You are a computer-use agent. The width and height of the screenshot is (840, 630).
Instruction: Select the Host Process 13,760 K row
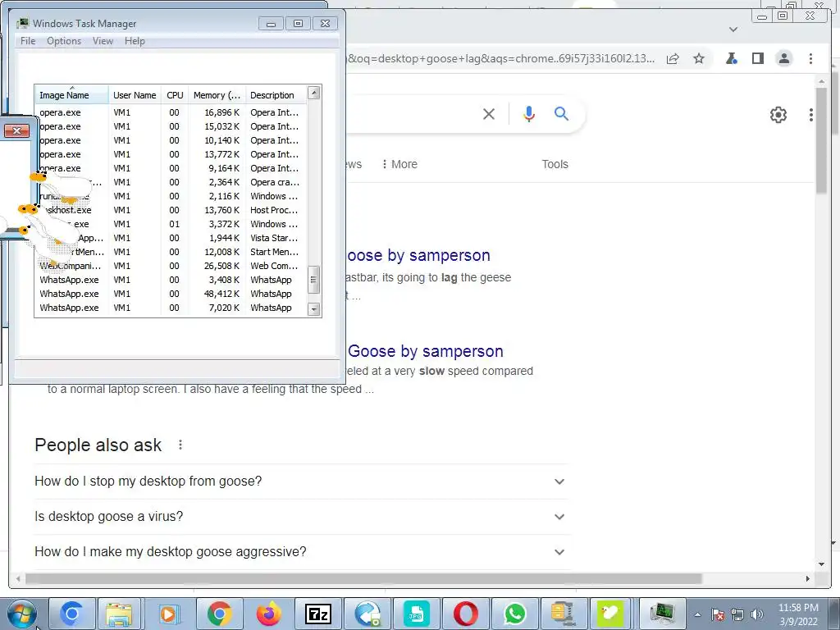(171, 210)
